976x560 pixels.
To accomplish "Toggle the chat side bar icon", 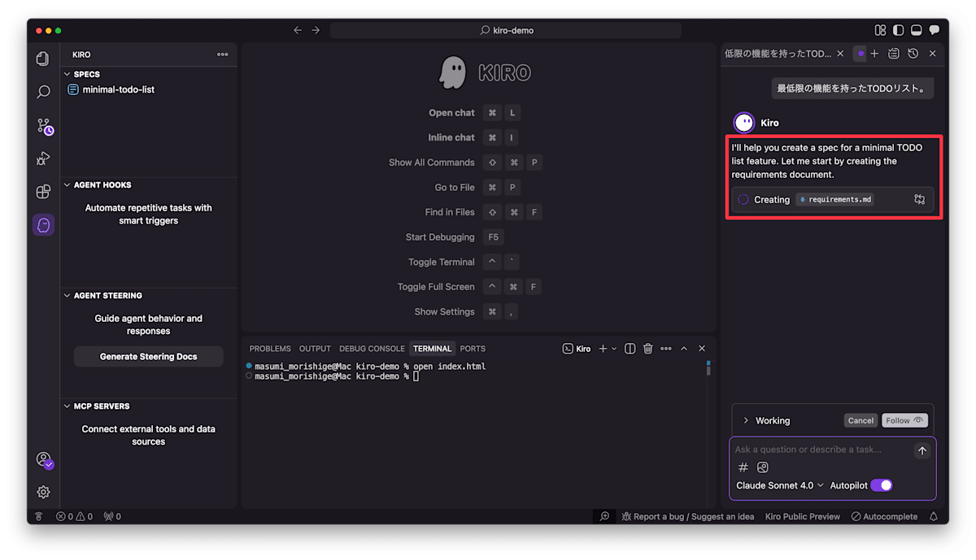I will [x=934, y=30].
